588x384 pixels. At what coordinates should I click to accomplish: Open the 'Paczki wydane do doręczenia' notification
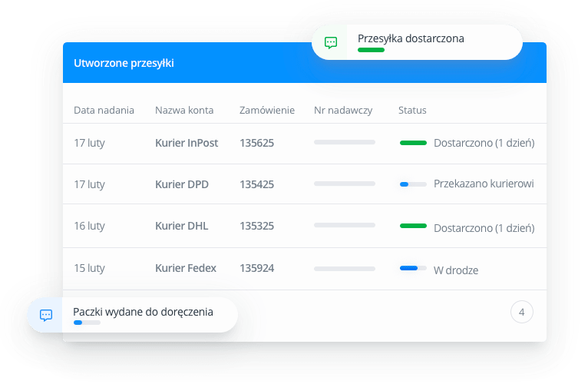tap(143, 312)
